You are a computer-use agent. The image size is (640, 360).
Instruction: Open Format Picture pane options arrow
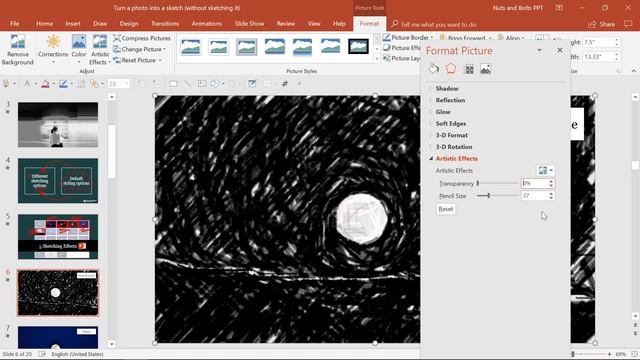click(x=539, y=50)
